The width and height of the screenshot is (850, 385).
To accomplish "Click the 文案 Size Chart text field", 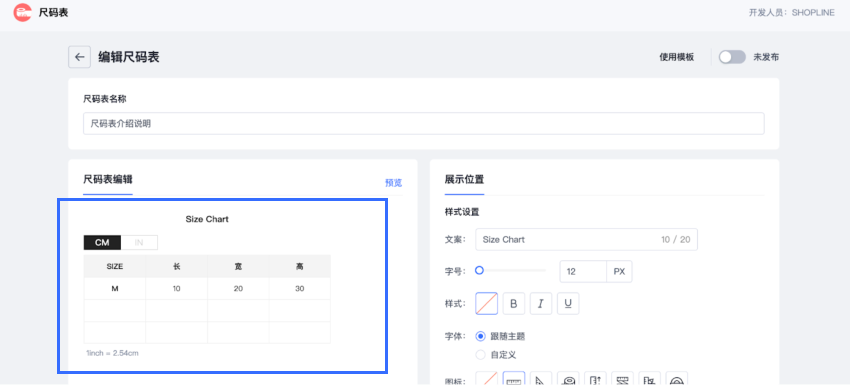I will point(587,240).
